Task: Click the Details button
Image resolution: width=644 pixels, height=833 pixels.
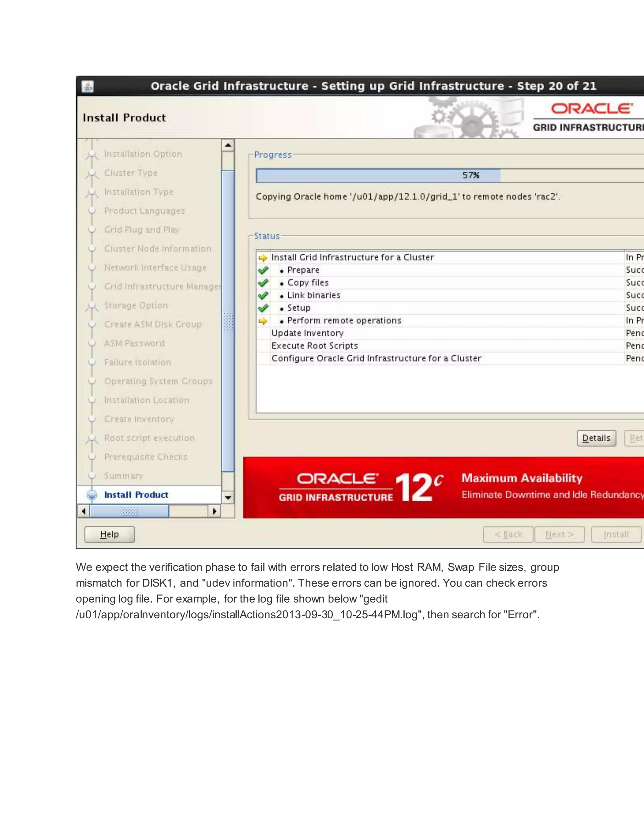Action: (596, 438)
